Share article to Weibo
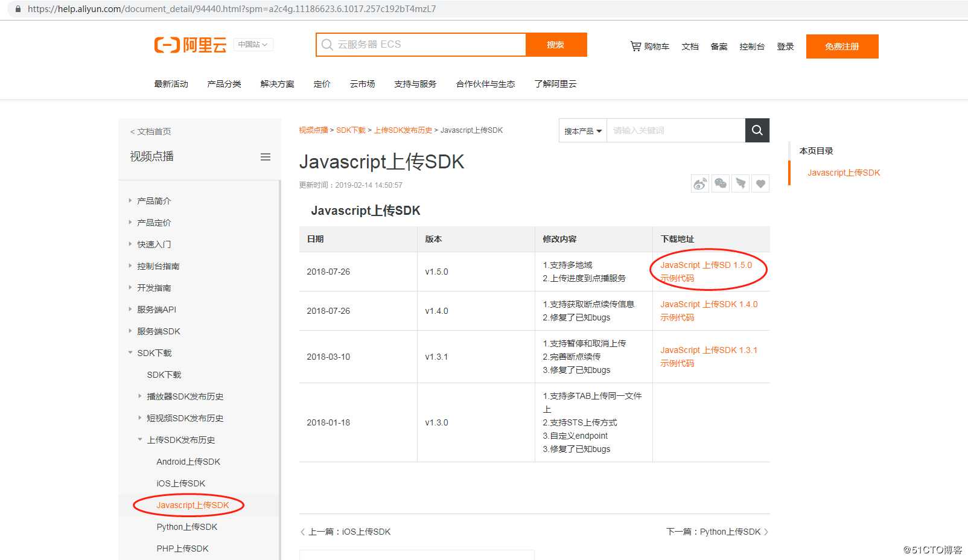 700,183
